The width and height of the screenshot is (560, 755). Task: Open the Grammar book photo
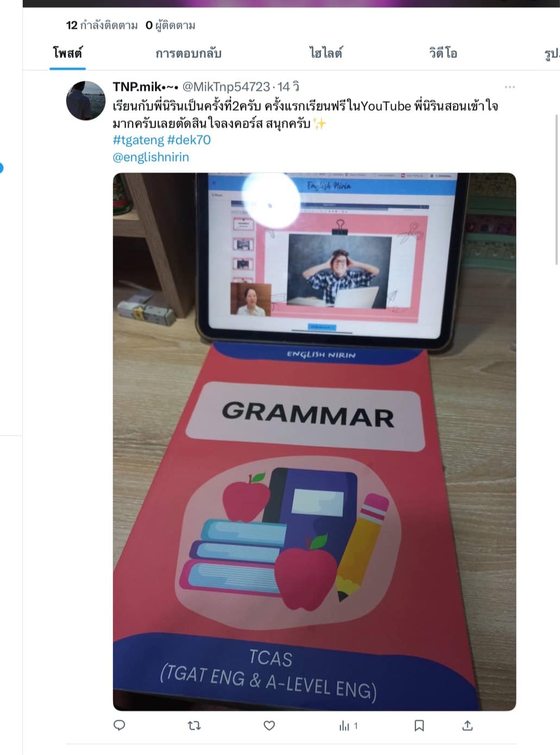[314, 441]
